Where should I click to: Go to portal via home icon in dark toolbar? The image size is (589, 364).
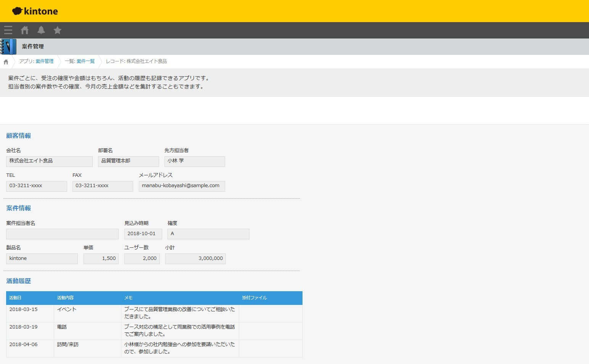point(25,30)
